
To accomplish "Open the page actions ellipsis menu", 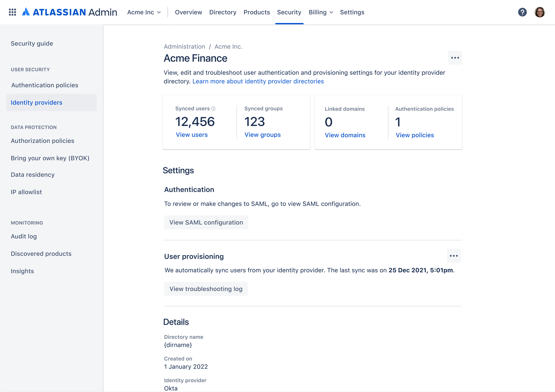I will (455, 58).
